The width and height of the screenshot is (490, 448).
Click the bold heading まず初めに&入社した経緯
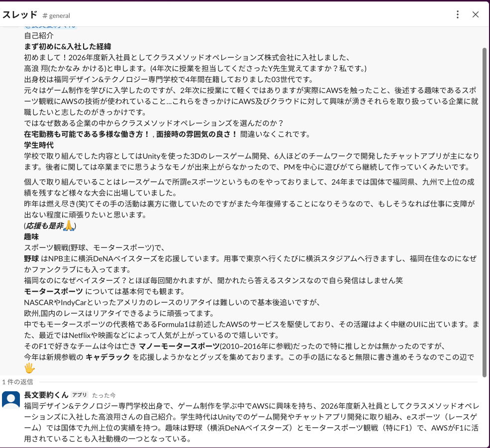click(x=68, y=47)
